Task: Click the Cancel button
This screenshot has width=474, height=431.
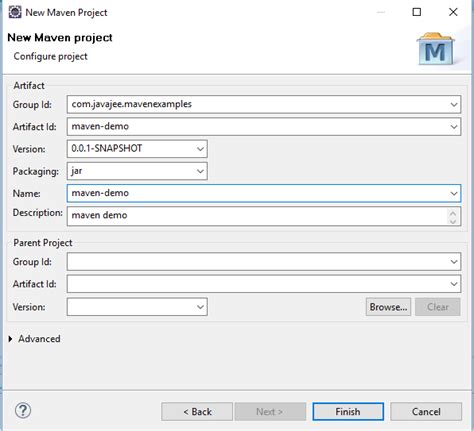Action: pyautogui.click(x=426, y=412)
